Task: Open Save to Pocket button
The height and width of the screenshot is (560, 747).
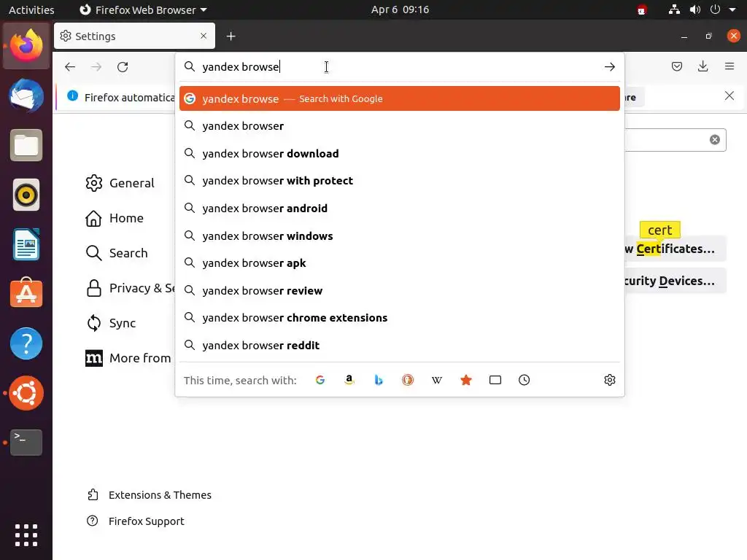Action: [676, 66]
